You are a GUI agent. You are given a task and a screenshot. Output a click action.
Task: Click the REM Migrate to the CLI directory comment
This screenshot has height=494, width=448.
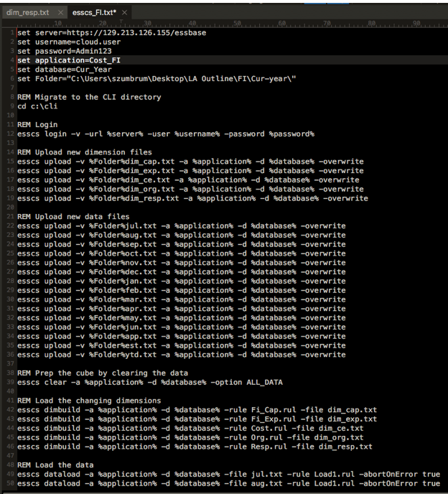tap(89, 97)
